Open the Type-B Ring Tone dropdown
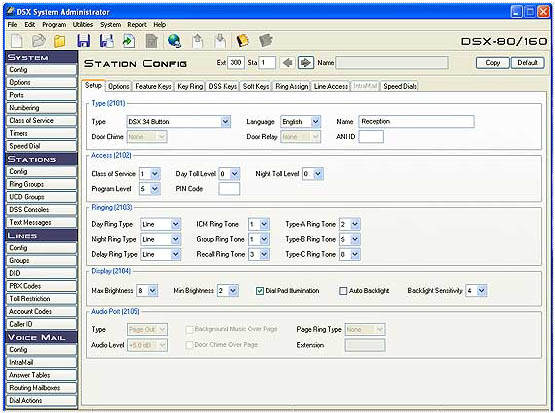 point(355,240)
